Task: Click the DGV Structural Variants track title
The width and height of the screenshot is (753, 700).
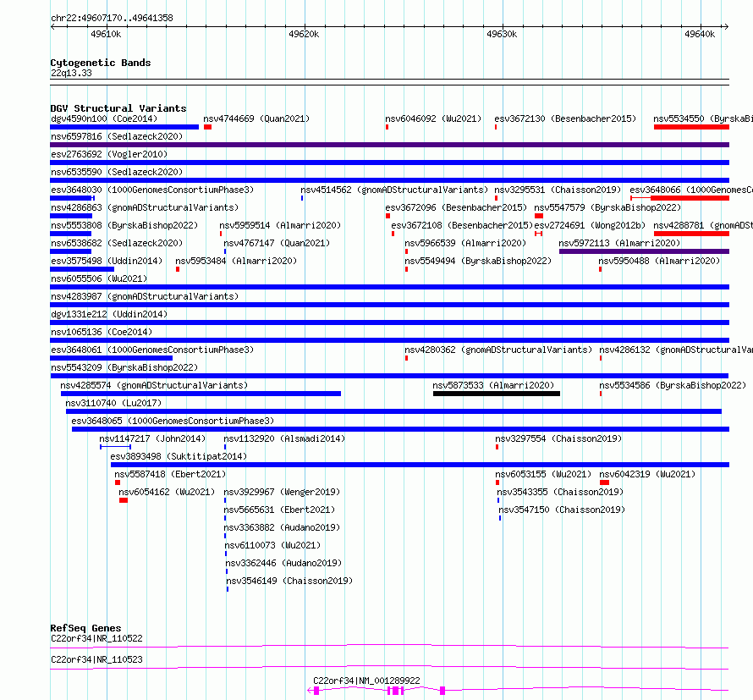Action: pyautogui.click(x=118, y=108)
